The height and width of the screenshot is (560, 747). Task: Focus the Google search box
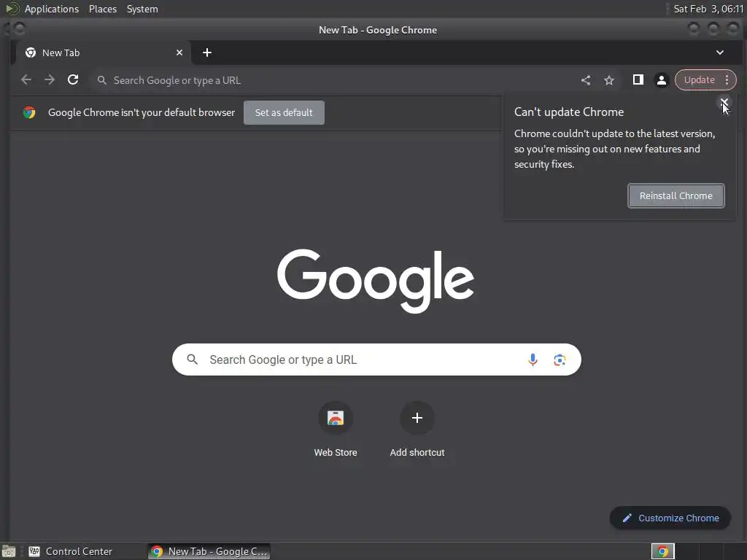(x=376, y=359)
